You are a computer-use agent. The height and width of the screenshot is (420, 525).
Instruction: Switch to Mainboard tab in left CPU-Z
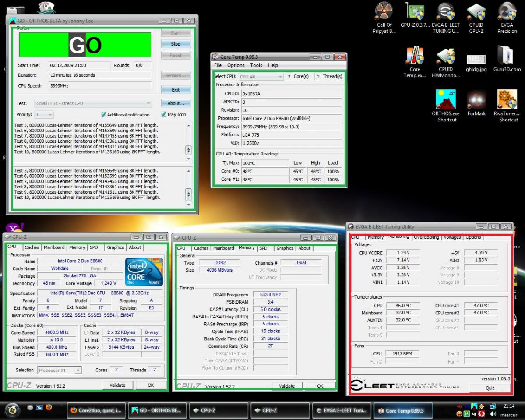pos(54,247)
